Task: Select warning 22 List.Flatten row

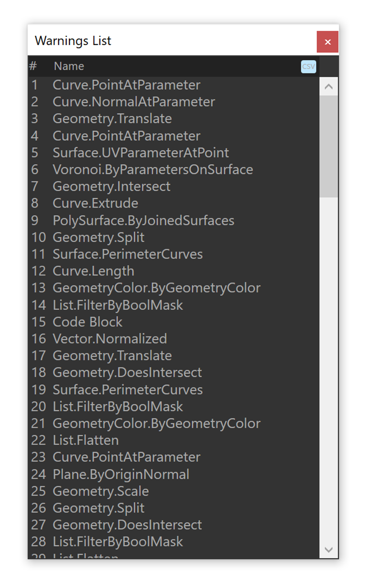Action: (86, 440)
